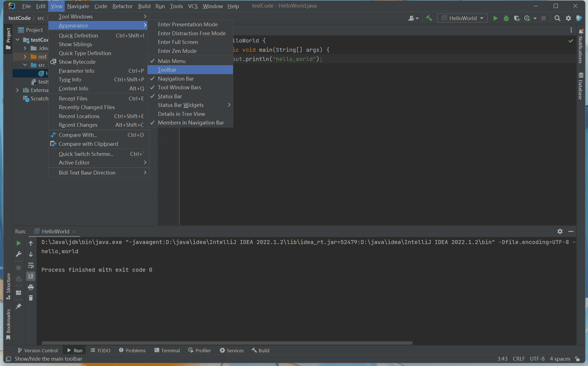Open the Navigate menu

(x=78, y=6)
